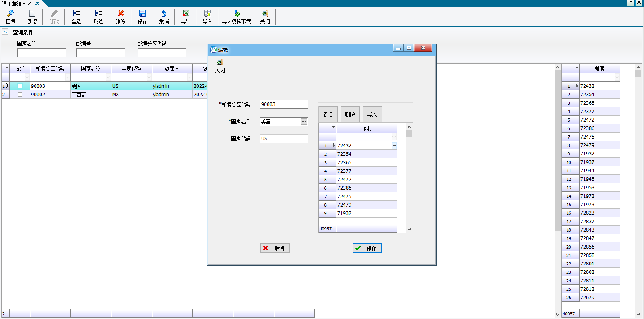Click the middle scrollbar down arrow

557,314
